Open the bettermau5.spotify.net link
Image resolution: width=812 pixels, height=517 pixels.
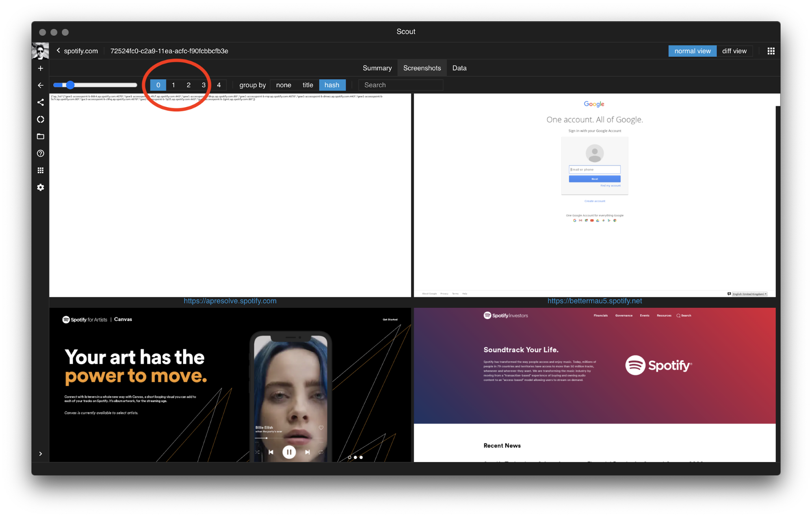(594, 301)
